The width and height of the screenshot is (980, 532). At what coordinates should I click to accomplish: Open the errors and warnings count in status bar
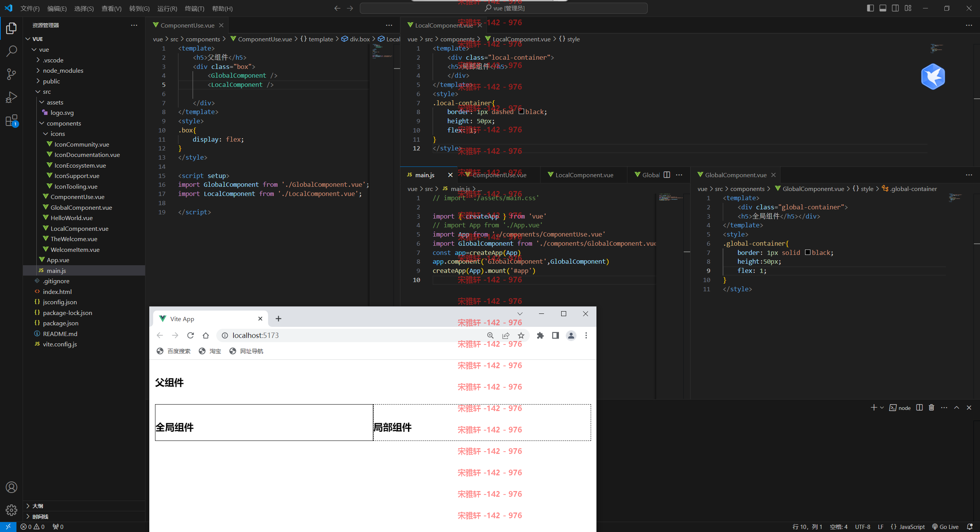33,527
